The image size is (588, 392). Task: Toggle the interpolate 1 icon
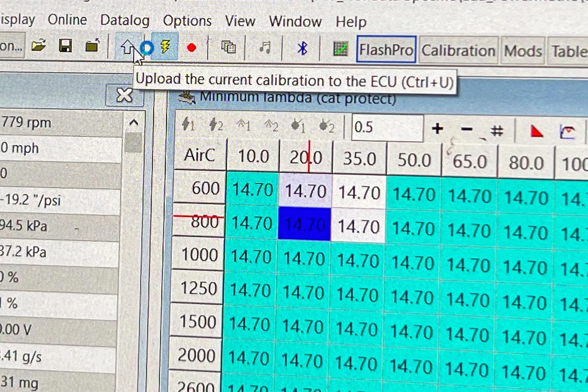click(187, 125)
